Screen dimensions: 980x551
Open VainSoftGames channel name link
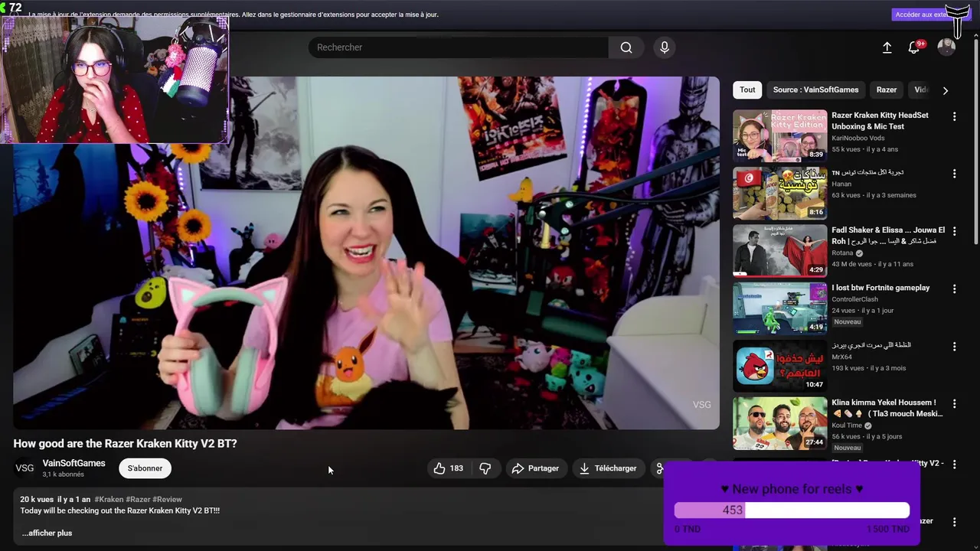pyautogui.click(x=73, y=463)
